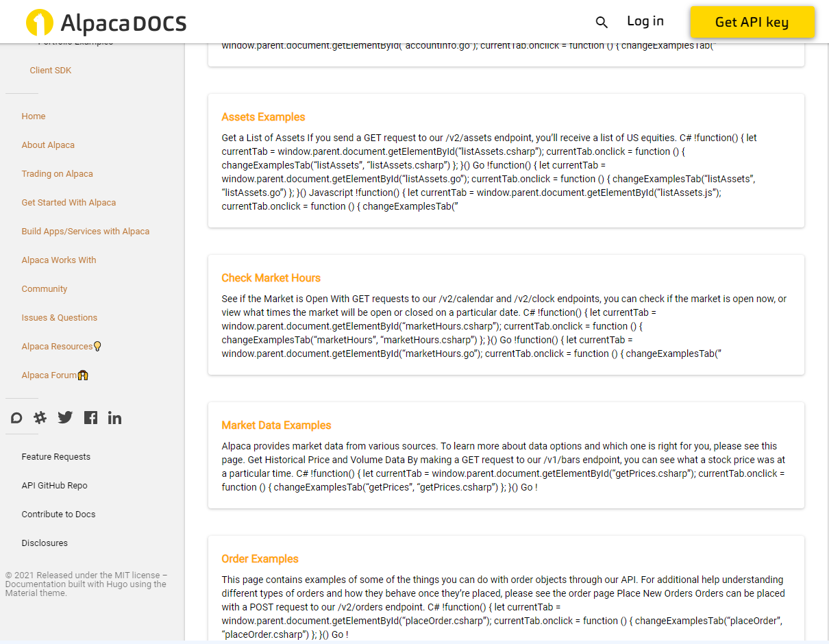Go to the Home sidebar item

(34, 116)
